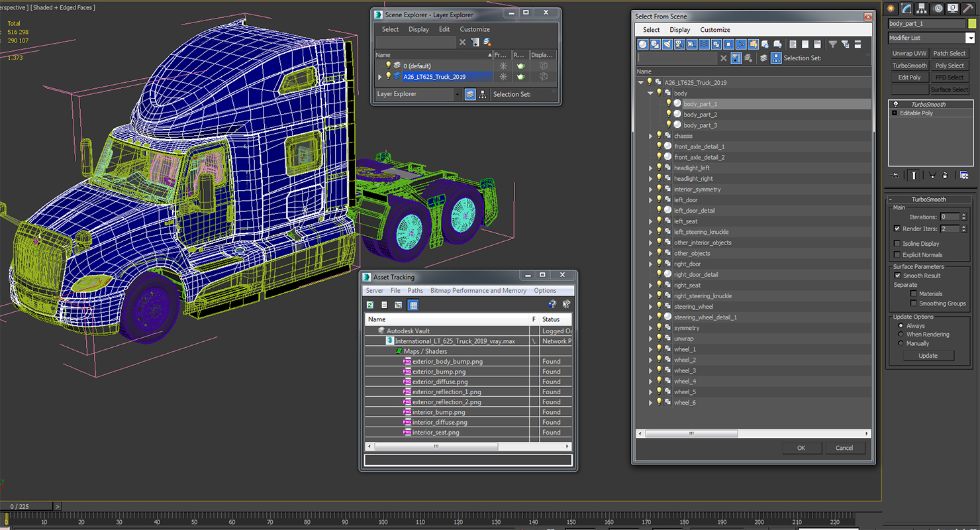Open Customize menu in Select From Scene
The image size is (980, 530).
point(715,30)
